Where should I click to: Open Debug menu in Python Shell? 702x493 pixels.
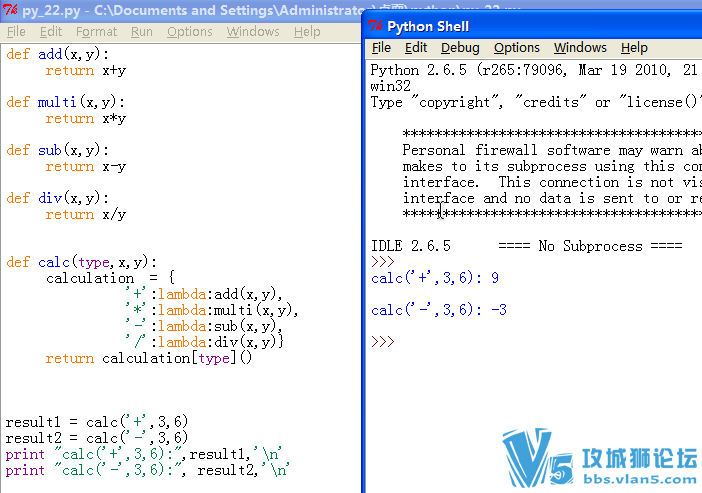tap(460, 47)
